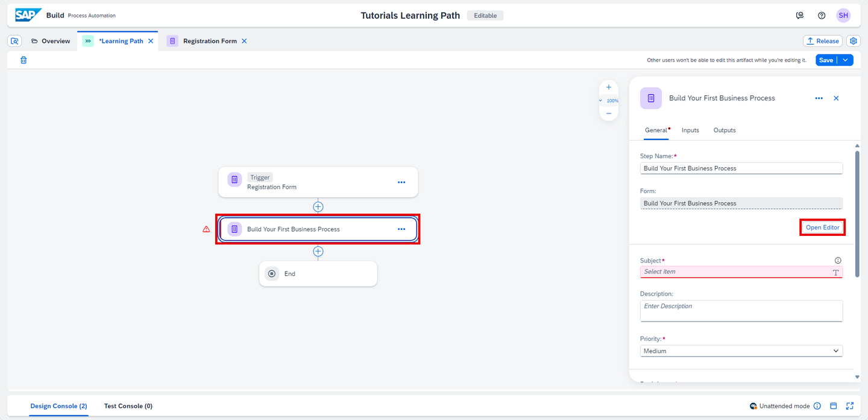The height and width of the screenshot is (420, 868).
Task: Click the warning triangle beside the step
Action: coord(206,229)
